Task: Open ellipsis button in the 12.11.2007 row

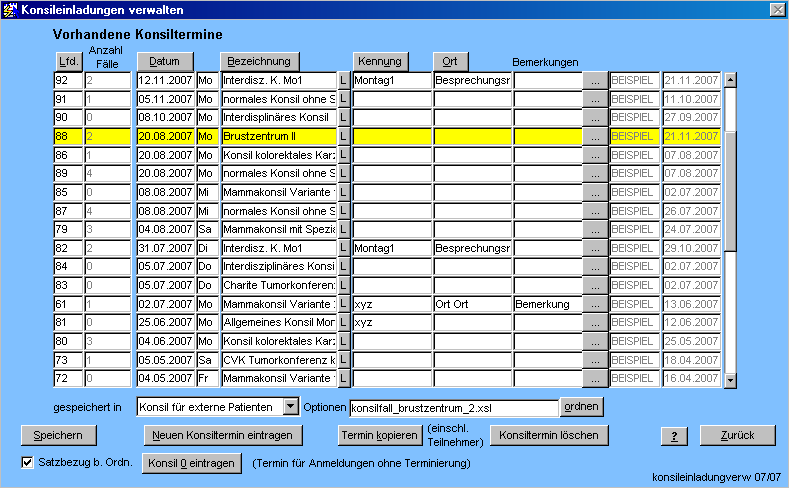Action: pos(595,80)
